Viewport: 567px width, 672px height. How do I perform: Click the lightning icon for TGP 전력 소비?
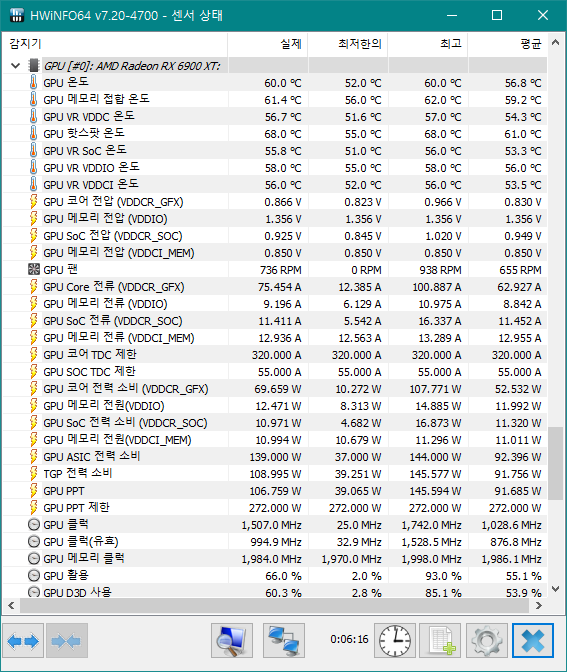(33, 474)
